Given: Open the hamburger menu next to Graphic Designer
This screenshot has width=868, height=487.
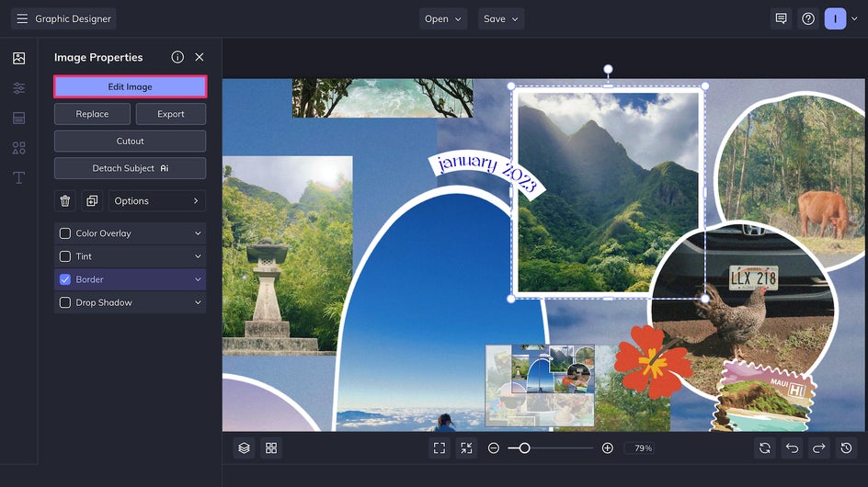Looking at the screenshot, I should [21, 18].
